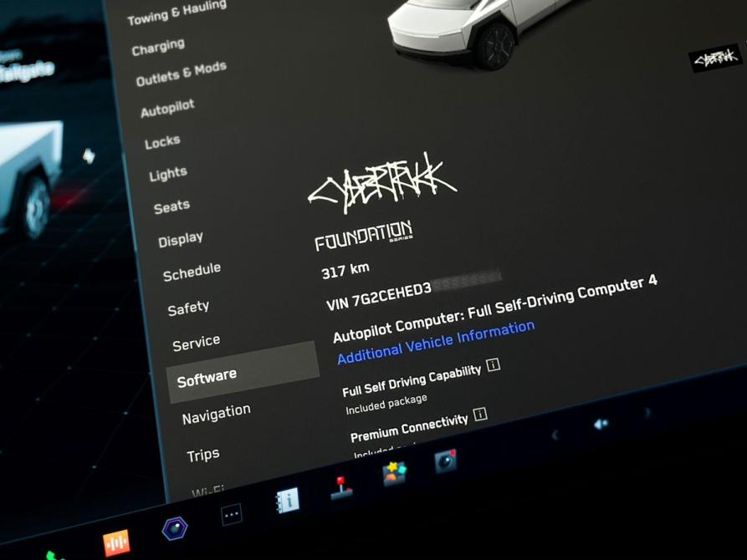The width and height of the screenshot is (747, 560).
Task: Decrease volume with left chevron
Action: click(x=554, y=435)
